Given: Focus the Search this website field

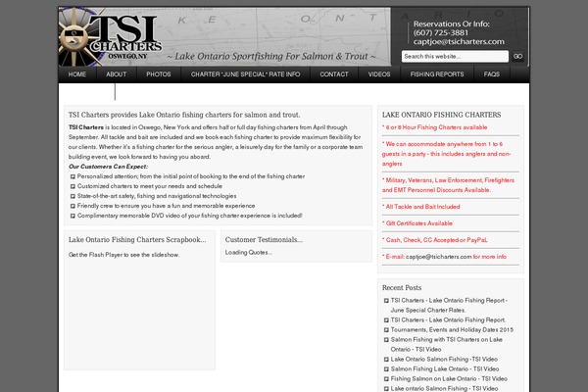Looking at the screenshot, I should [455, 56].
